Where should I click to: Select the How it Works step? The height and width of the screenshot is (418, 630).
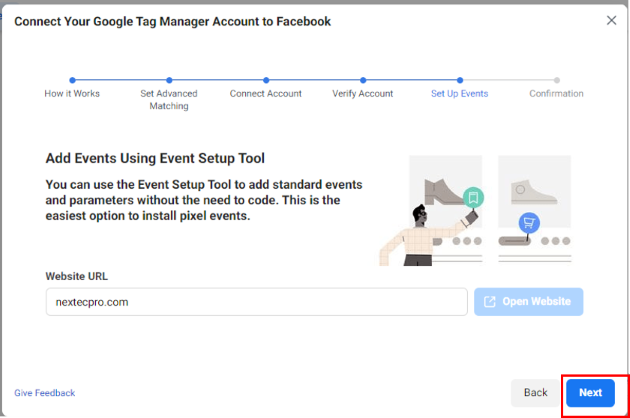pos(72,94)
